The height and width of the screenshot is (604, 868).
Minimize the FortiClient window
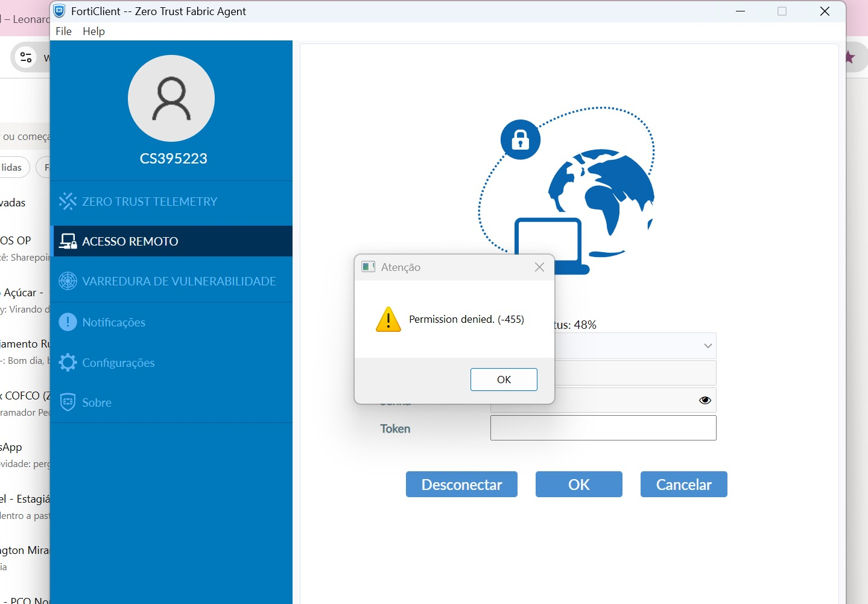coord(741,11)
